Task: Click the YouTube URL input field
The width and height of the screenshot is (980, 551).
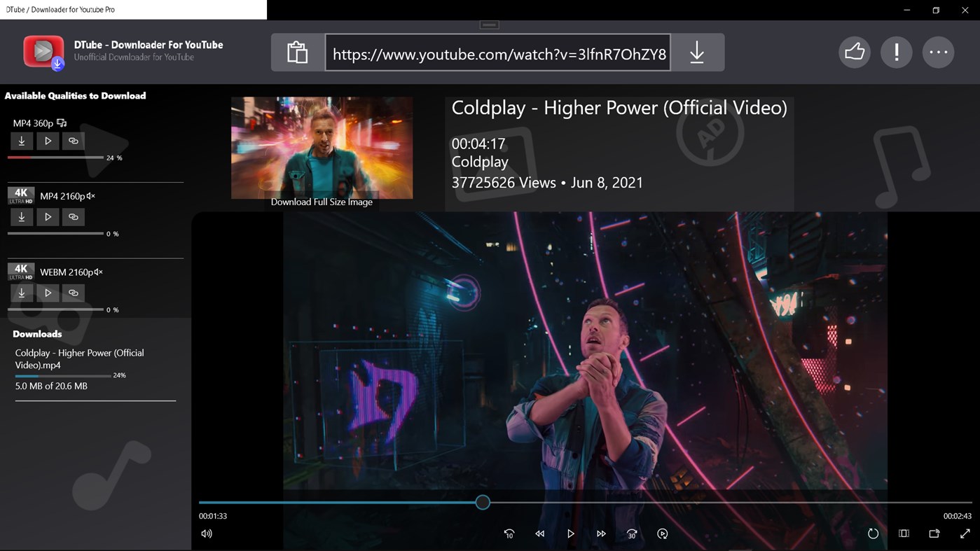Action: click(x=498, y=53)
